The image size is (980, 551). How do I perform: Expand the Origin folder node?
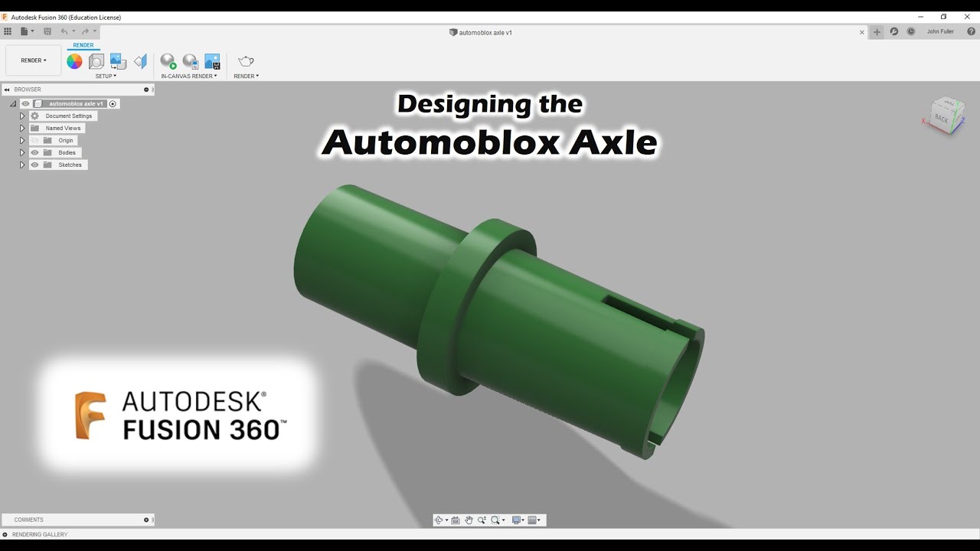(x=22, y=141)
